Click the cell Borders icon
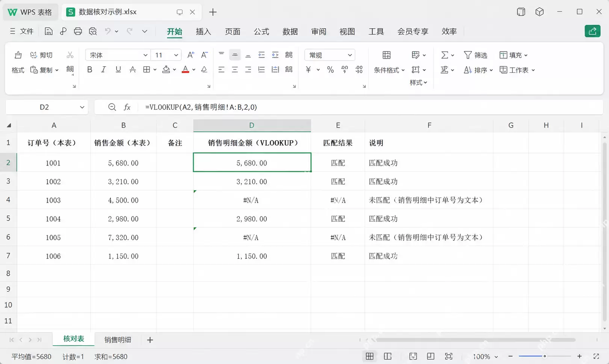The image size is (609, 364). [147, 69]
